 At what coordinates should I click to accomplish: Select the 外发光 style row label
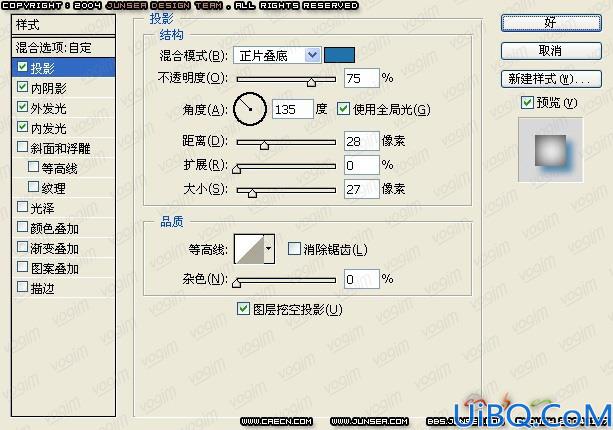[49, 108]
